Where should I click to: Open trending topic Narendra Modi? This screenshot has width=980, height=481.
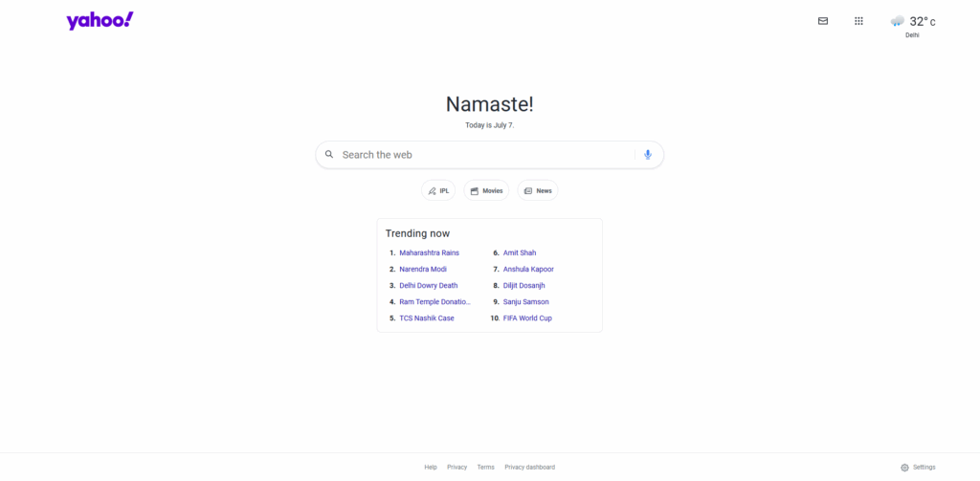(423, 270)
